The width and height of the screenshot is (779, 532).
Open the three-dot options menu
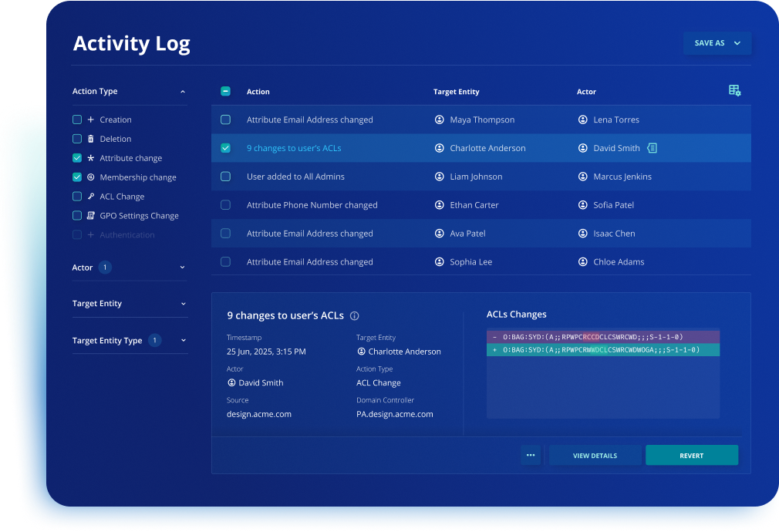pyautogui.click(x=531, y=455)
